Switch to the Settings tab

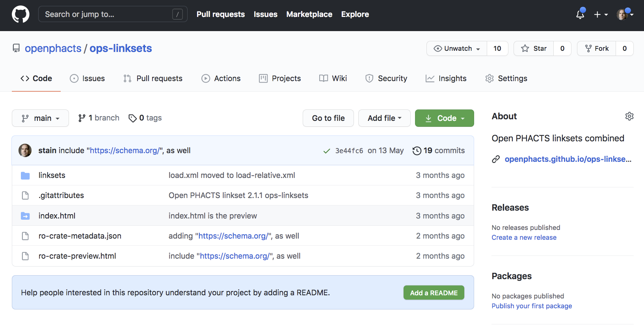click(506, 78)
